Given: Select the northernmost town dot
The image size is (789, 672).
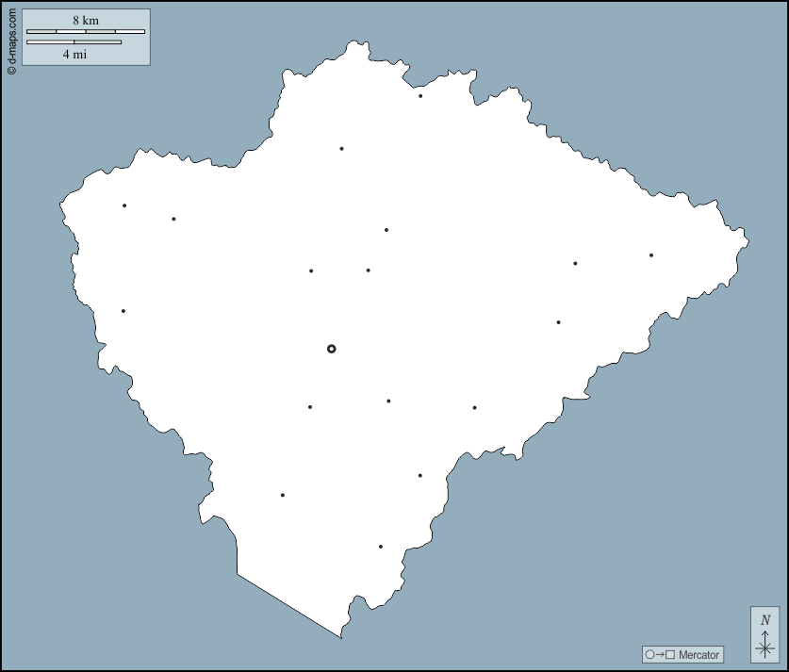Looking at the screenshot, I should (x=420, y=96).
